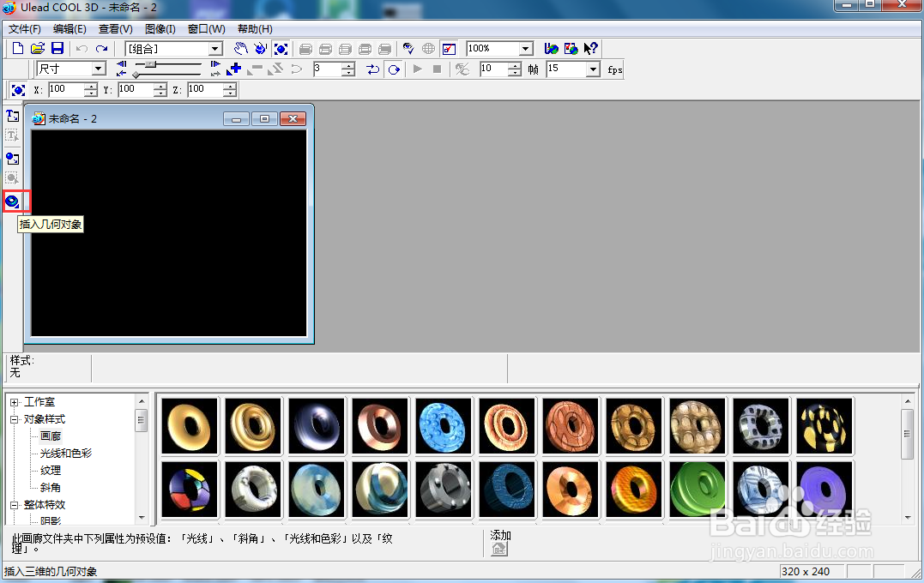Click the size icon on location toolbar

coord(18,89)
